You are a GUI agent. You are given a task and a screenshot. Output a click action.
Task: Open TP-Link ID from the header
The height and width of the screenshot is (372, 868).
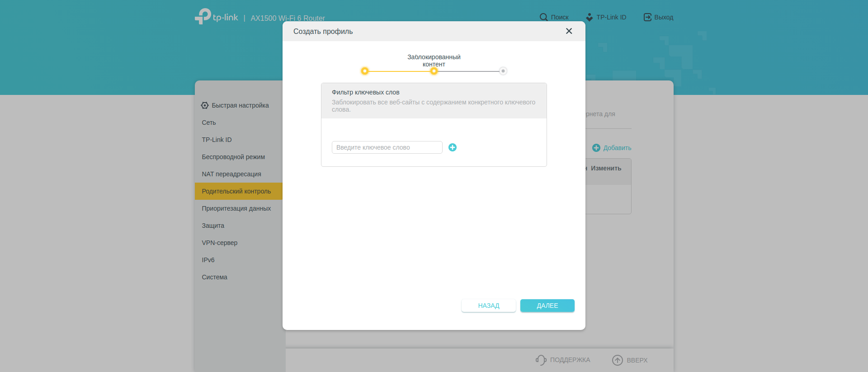606,17
